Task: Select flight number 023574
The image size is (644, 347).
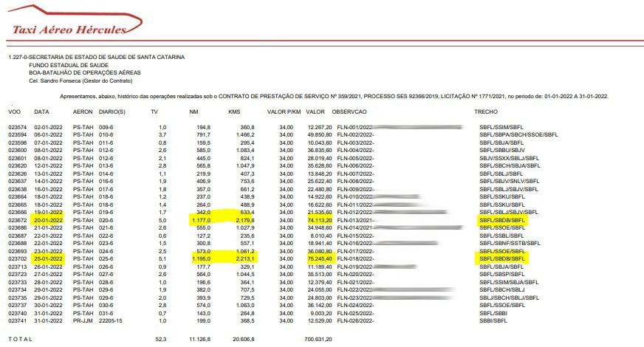Action: click(x=17, y=127)
